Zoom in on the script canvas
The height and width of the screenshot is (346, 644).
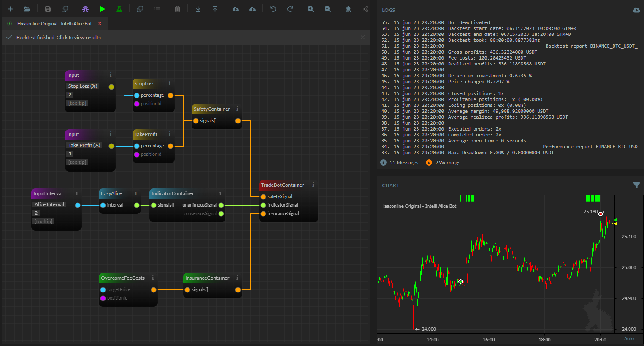pyautogui.click(x=311, y=9)
